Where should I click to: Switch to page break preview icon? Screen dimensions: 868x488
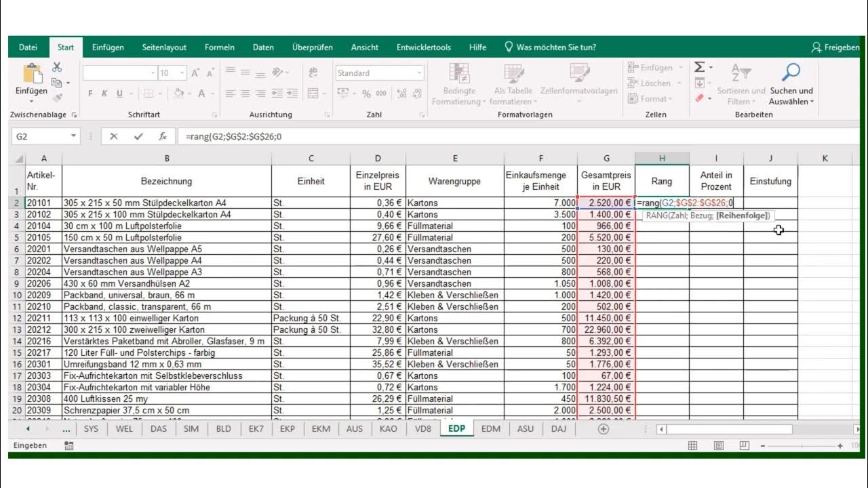tap(744, 445)
